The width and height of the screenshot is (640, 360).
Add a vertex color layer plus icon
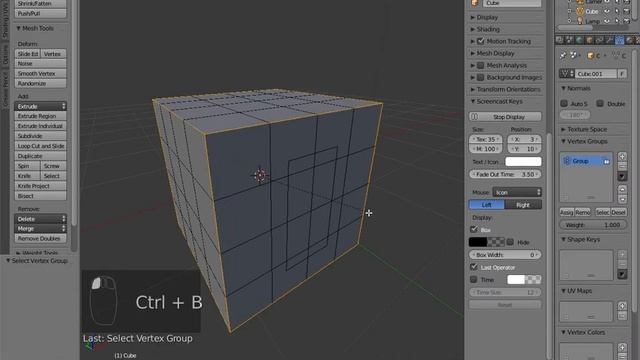tap(622, 347)
